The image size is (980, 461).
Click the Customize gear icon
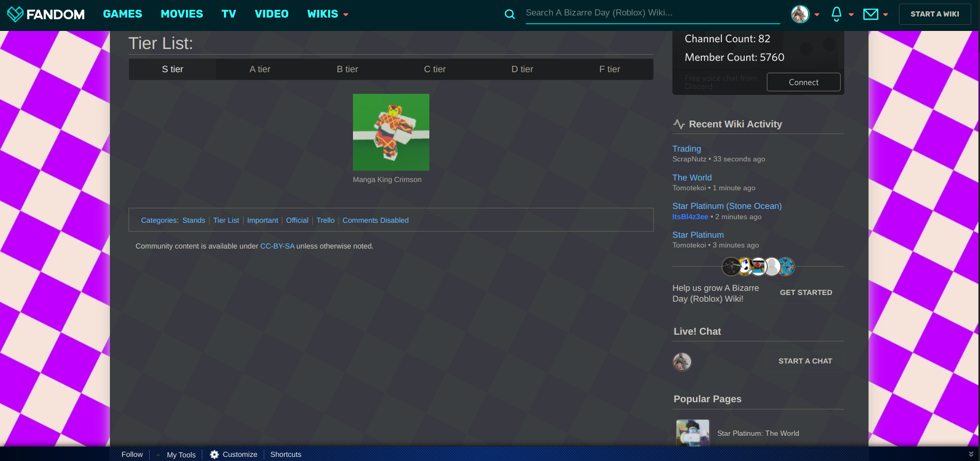pyautogui.click(x=214, y=454)
